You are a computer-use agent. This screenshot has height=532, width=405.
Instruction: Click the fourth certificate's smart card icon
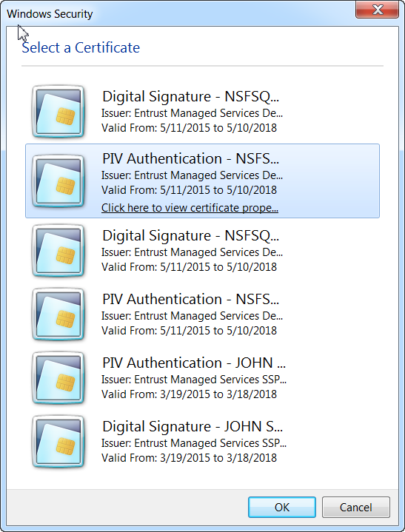(x=58, y=314)
